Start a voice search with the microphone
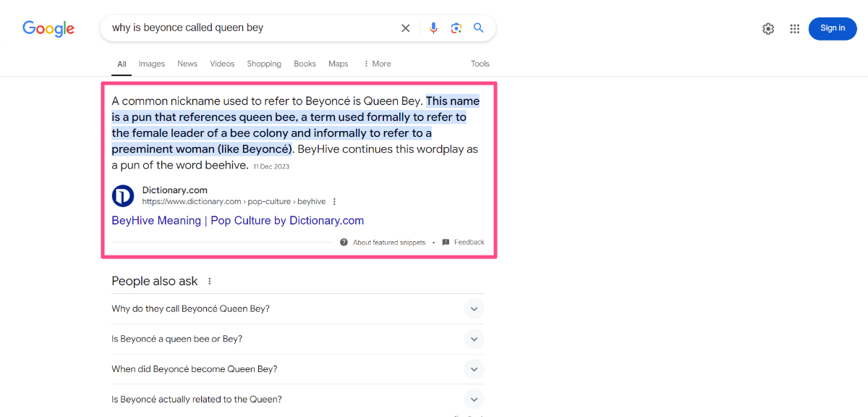The image size is (868, 417). pos(433,28)
